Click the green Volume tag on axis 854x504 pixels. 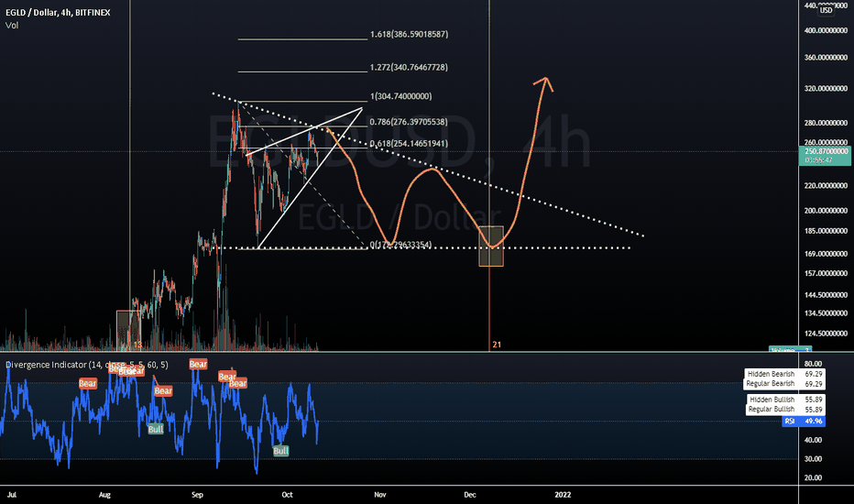pos(790,349)
